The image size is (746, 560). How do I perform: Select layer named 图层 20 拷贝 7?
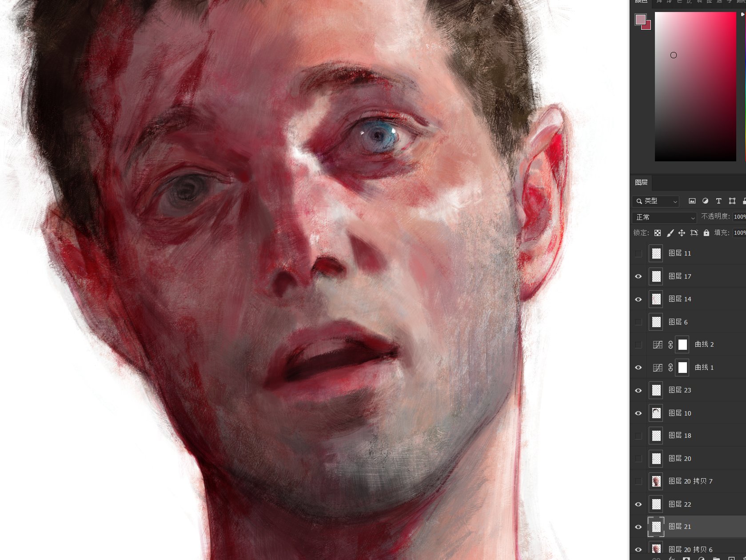click(690, 481)
